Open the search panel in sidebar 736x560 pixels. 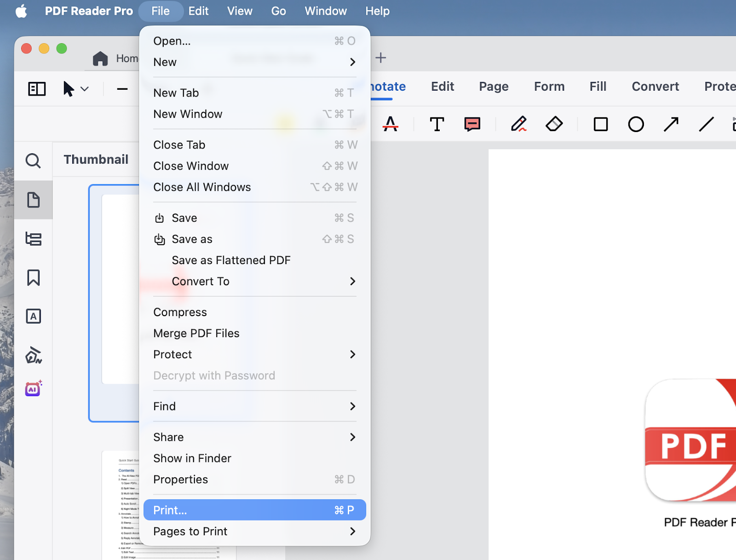[33, 161]
